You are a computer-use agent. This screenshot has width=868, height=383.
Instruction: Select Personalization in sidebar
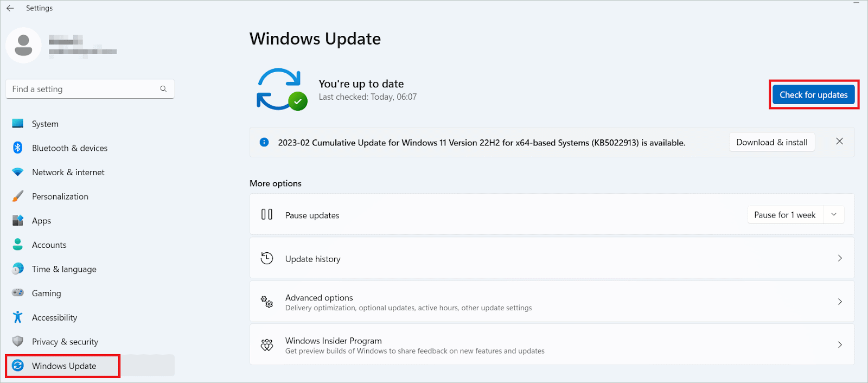tap(90, 196)
